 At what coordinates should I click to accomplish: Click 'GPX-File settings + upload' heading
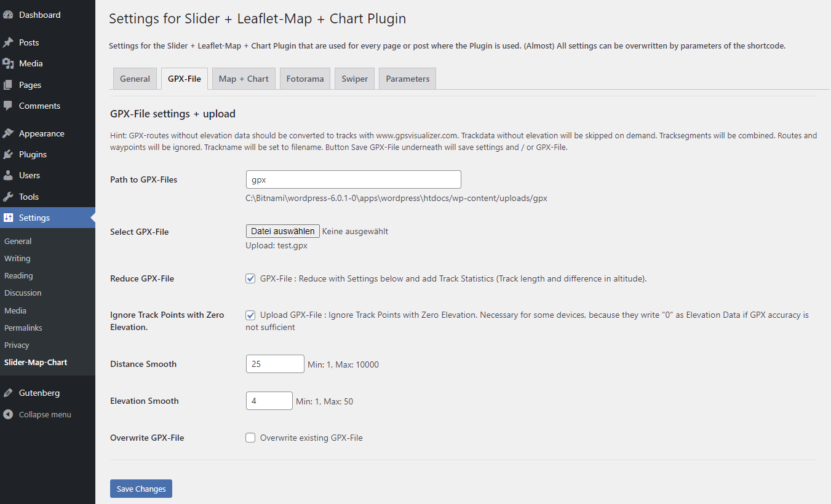(173, 114)
